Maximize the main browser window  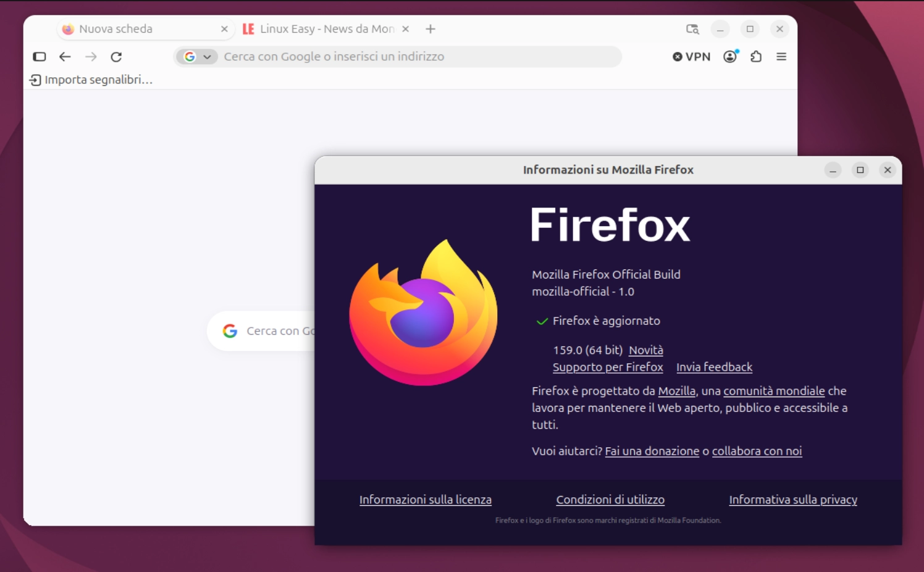pyautogui.click(x=750, y=29)
